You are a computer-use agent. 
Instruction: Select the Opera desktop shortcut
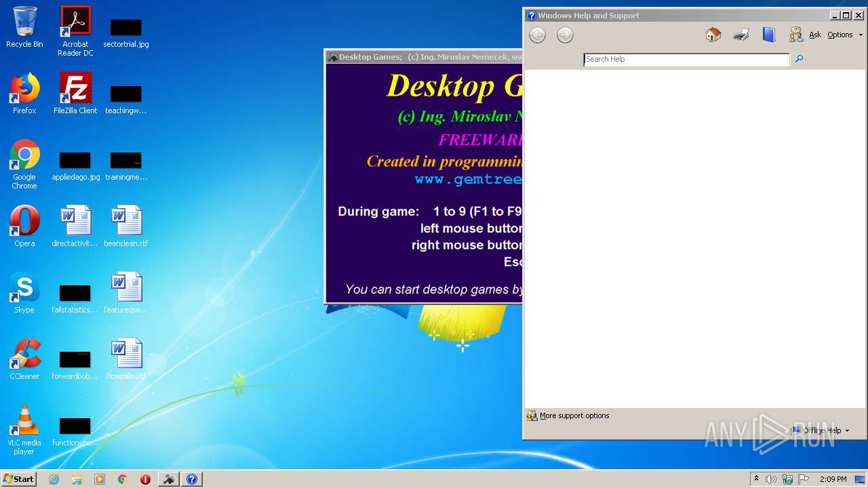click(x=24, y=226)
